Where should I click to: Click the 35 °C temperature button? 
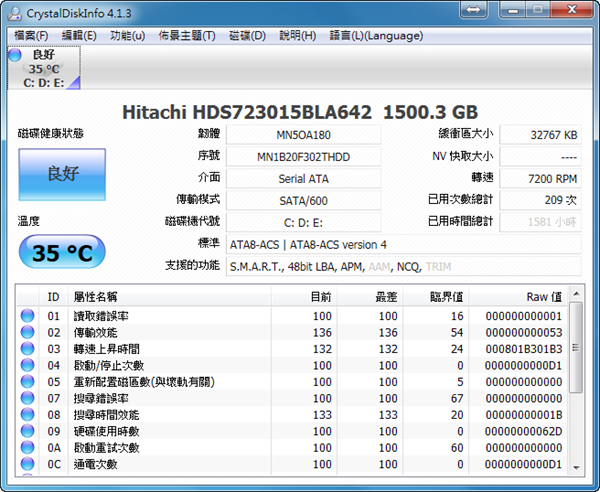click(x=61, y=253)
